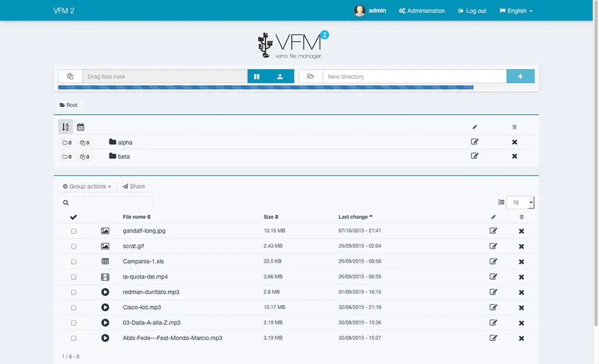Screen dimensions: 599x364
Task: Click the upload files icon button
Action: 280,77
